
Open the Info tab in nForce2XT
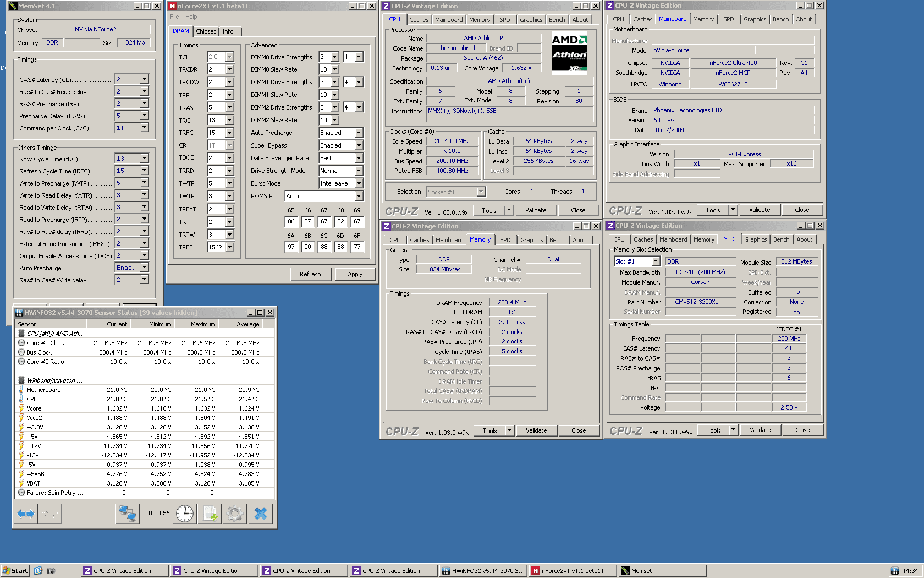(x=228, y=31)
